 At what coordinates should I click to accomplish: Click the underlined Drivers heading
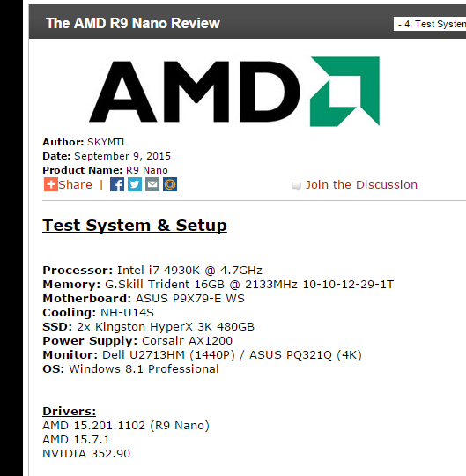[x=70, y=412]
